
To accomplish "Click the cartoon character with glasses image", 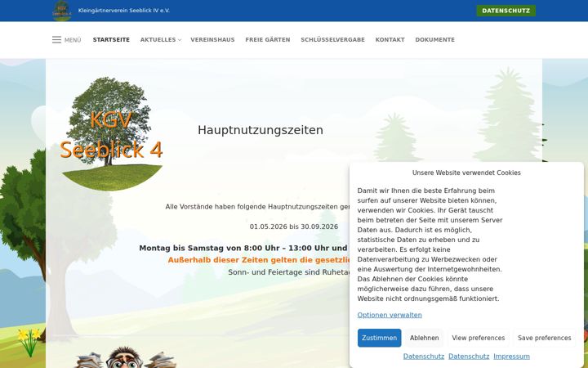I will pyautogui.click(x=125, y=357).
